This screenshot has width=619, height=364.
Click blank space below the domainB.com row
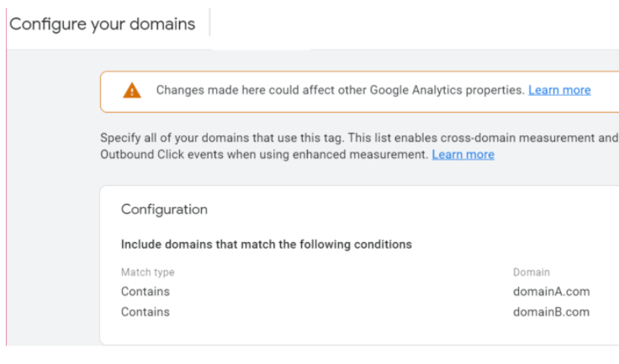336,332
